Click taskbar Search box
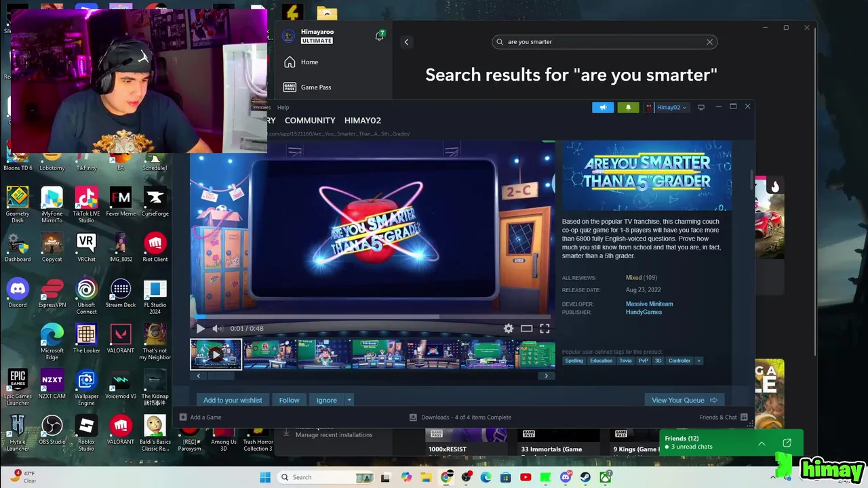Screen dimensions: 868x488 coord(326,477)
